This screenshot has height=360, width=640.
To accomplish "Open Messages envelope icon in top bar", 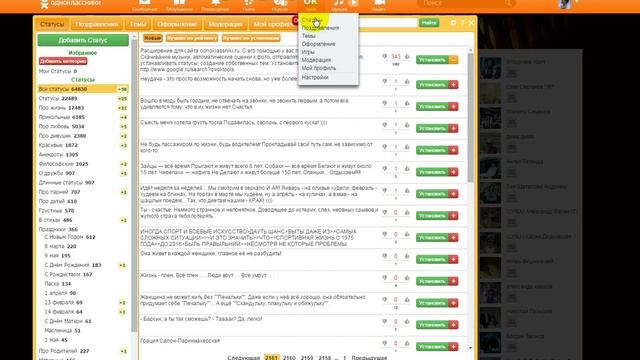I will coord(144,3).
